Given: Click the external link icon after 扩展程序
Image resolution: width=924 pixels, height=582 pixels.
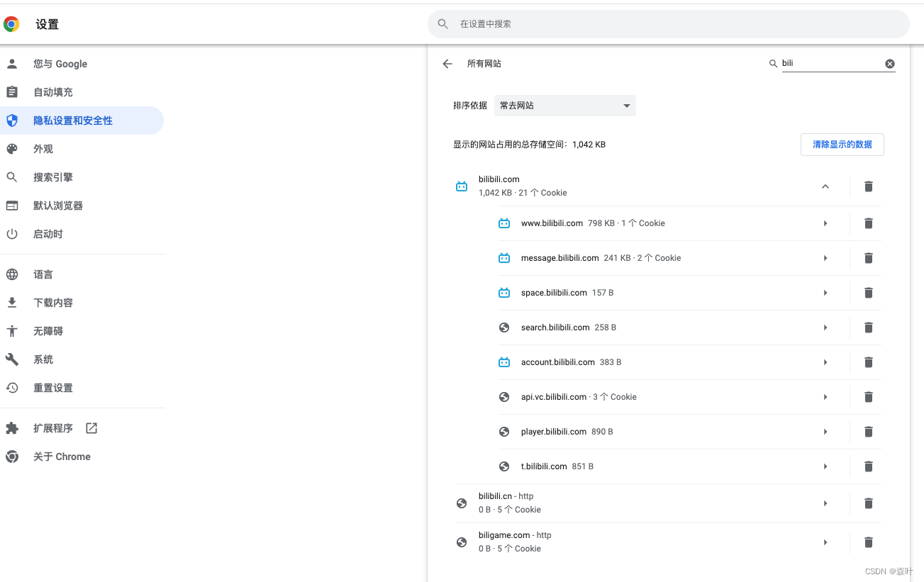Looking at the screenshot, I should point(91,428).
